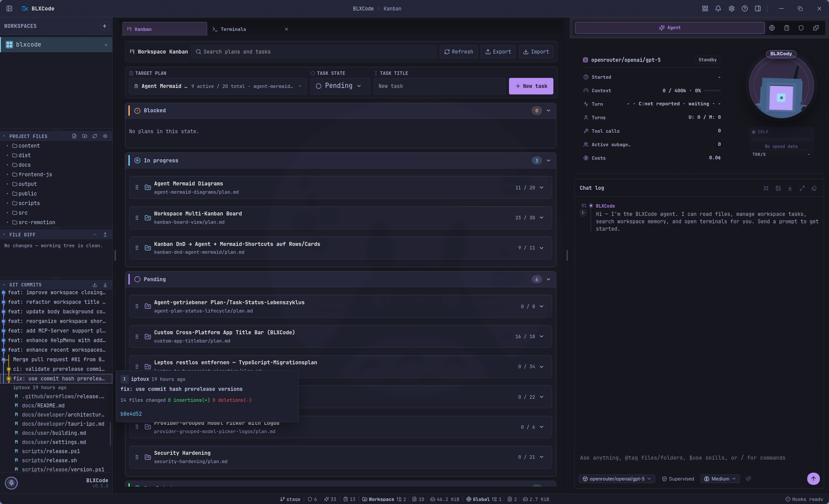Click plan icon of Custom Cross-Platform App Title Bar
Viewport: 829px width, 504px height.
click(148, 337)
